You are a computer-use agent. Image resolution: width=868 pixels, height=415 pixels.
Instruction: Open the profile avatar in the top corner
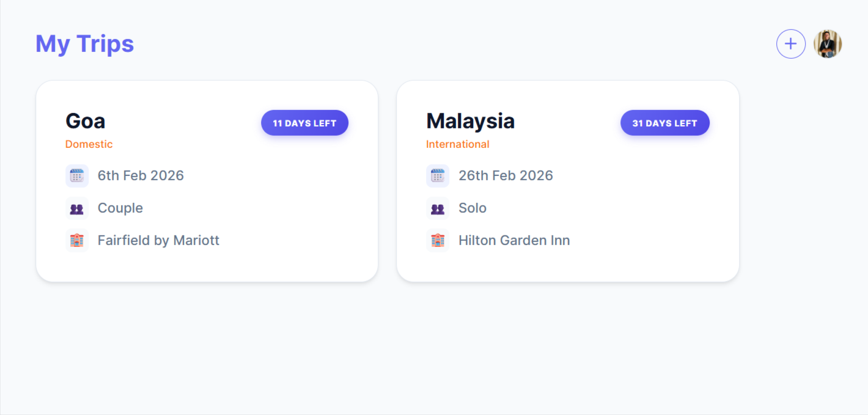coord(828,43)
